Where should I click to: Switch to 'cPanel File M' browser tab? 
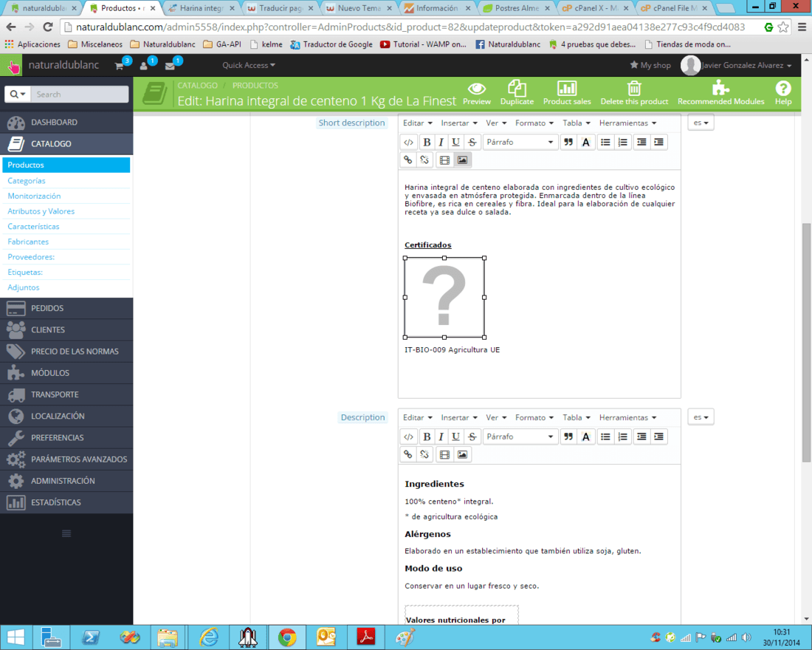[674, 8]
